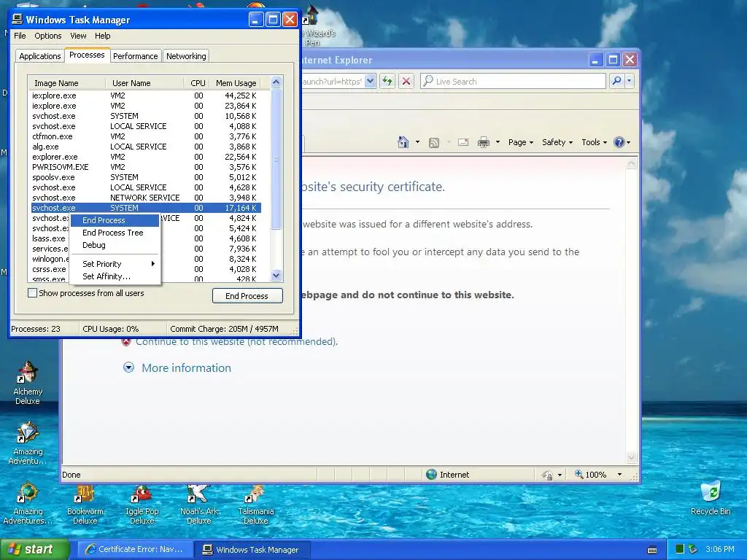Image resolution: width=747 pixels, height=560 pixels.
Task: Click the End Process button
Action: click(247, 296)
